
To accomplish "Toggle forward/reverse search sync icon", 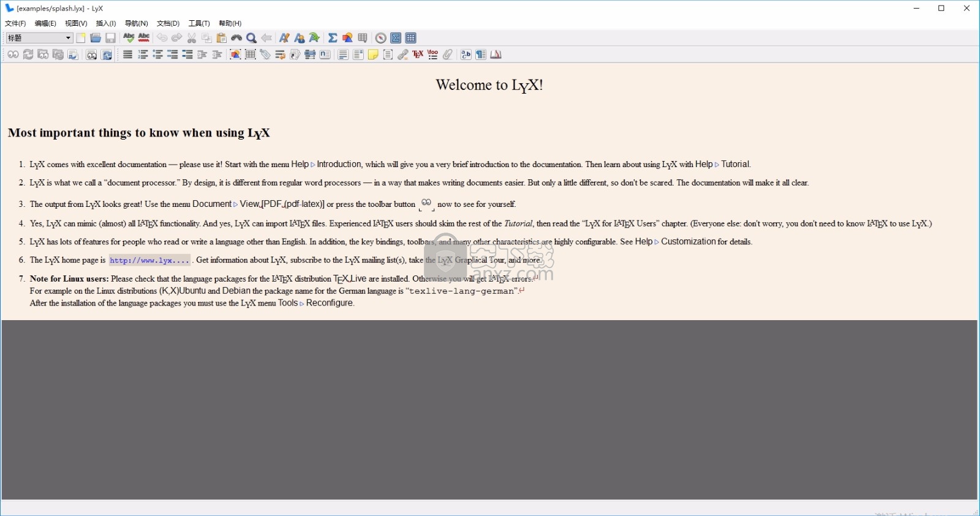I will [x=73, y=54].
